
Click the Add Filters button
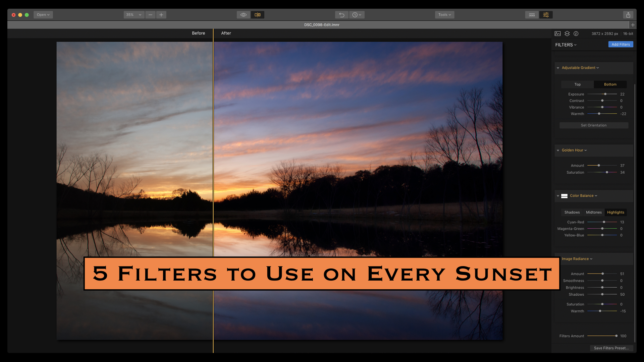[x=621, y=45]
